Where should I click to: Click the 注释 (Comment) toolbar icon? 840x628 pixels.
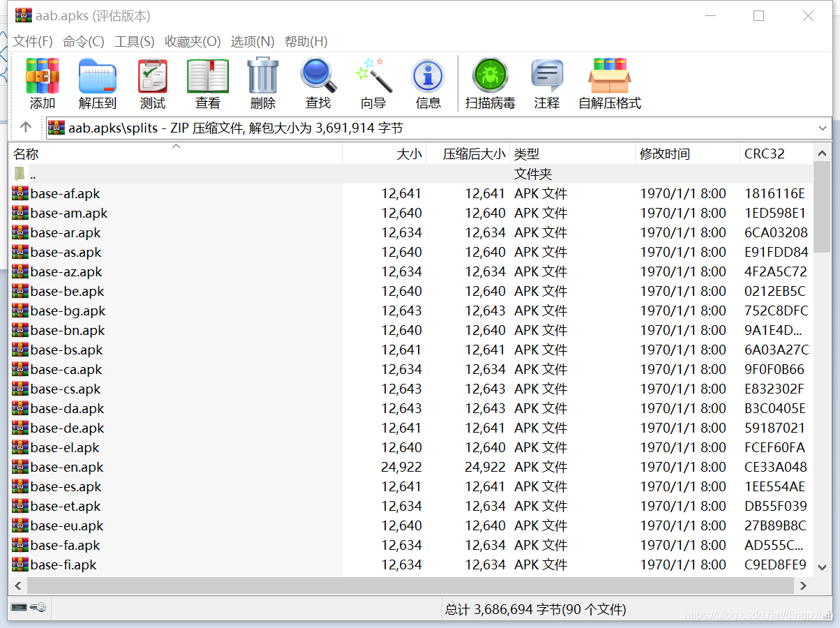click(x=547, y=76)
